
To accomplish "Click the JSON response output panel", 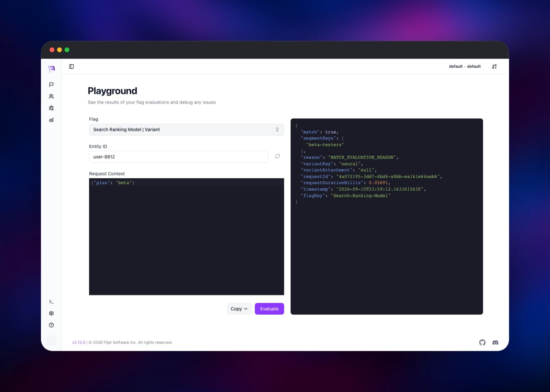I will coord(387,216).
